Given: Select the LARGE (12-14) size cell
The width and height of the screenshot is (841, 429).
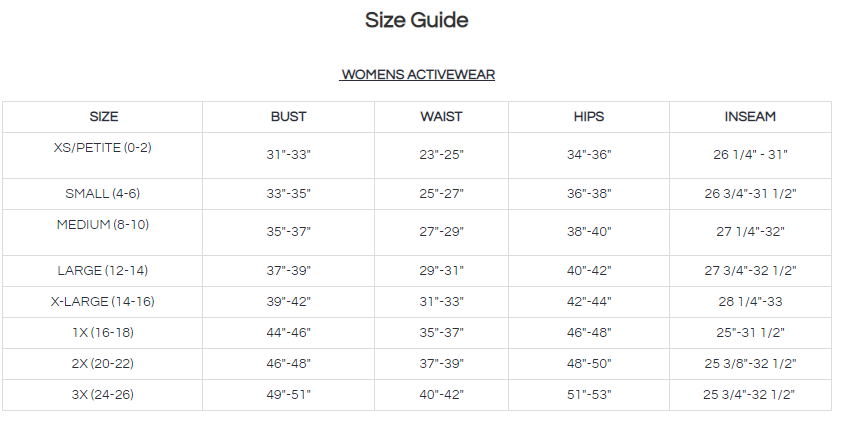Looking at the screenshot, I should coord(103,271).
